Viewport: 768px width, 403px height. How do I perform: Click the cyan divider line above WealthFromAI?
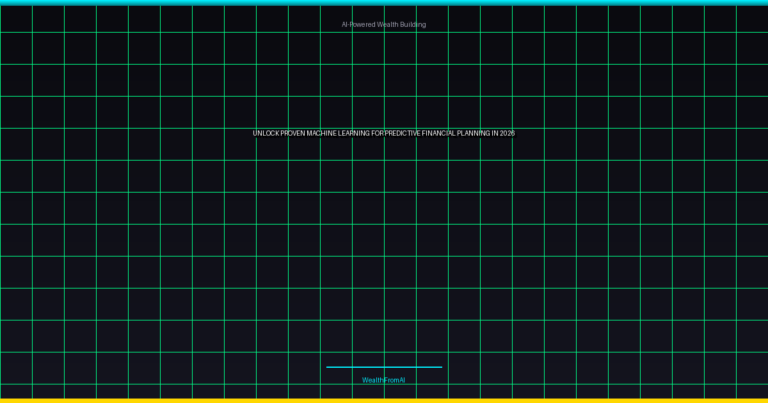tap(383, 367)
